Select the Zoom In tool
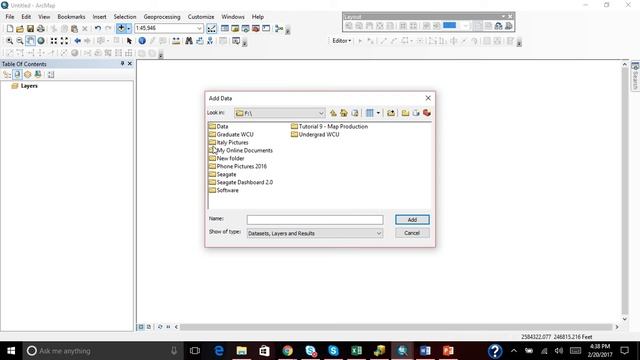640x360 pixels. [9, 41]
